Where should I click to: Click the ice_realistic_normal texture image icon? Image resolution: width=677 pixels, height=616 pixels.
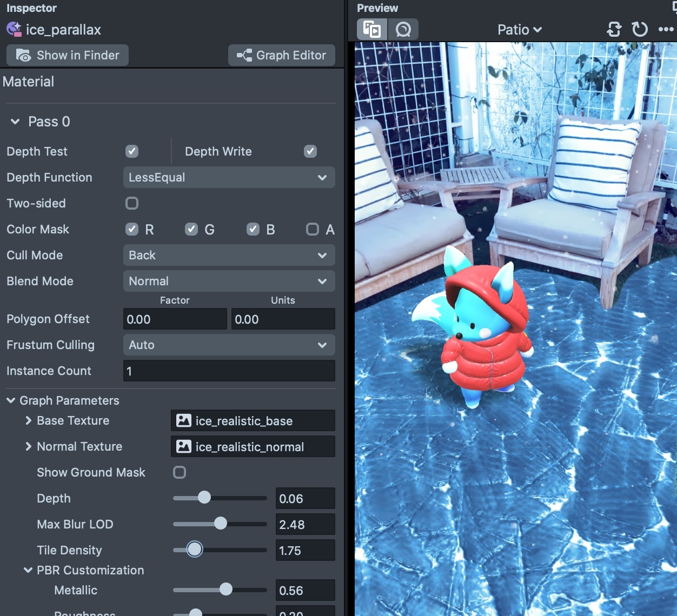click(x=184, y=446)
